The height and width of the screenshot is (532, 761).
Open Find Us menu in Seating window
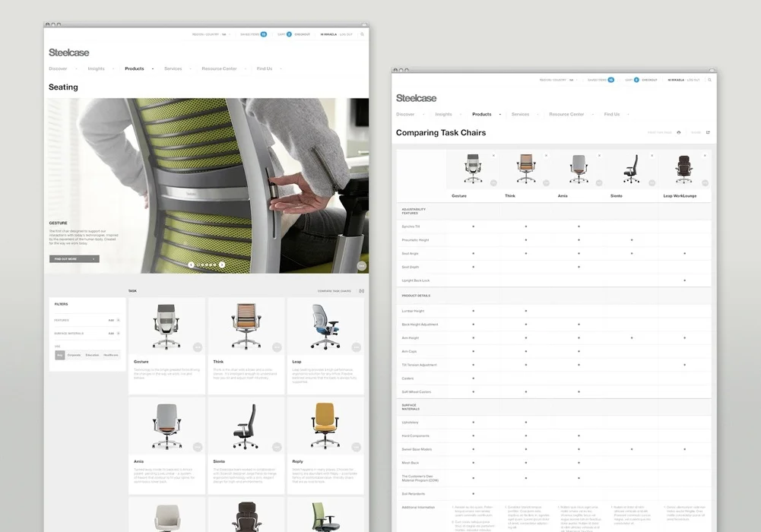pos(265,69)
